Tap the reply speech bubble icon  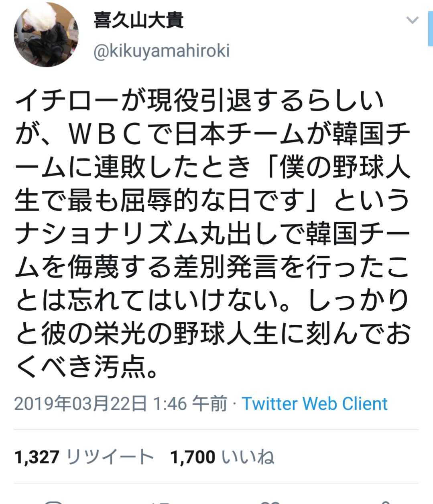(52, 502)
